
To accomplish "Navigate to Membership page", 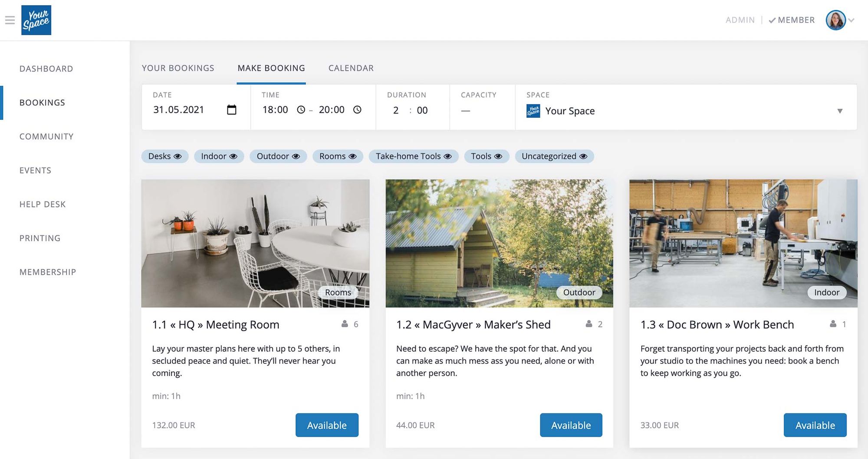I will click(48, 272).
